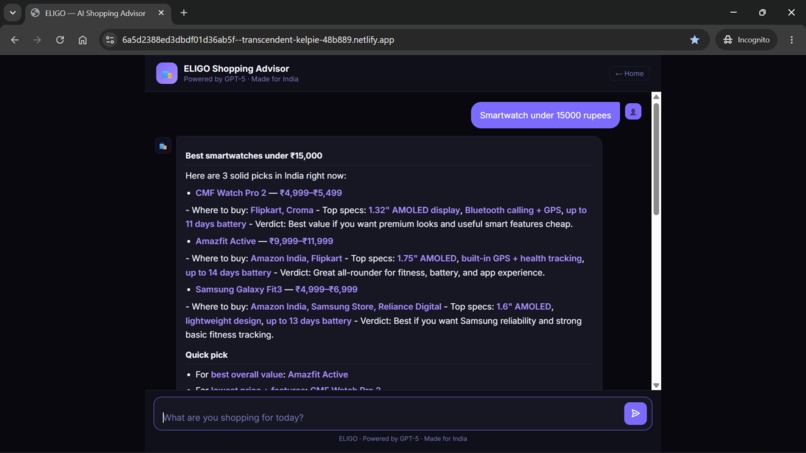Click 'best overall value' highlighted text

click(x=247, y=374)
